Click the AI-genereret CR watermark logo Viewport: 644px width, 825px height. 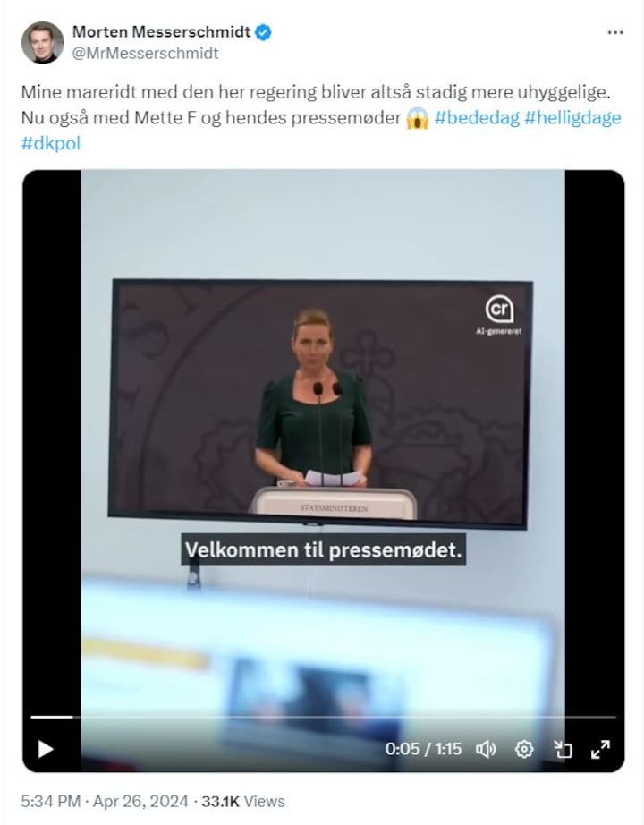tap(499, 315)
